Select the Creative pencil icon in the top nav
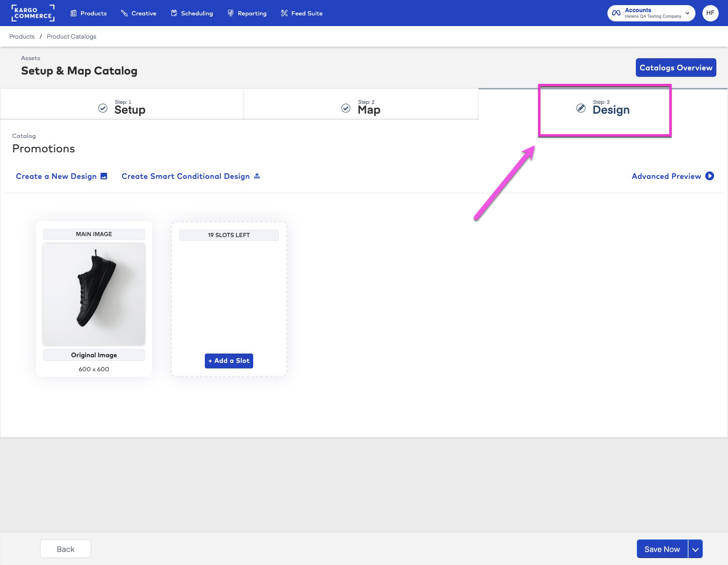Viewport: 728px width, 565px height. 124,13
